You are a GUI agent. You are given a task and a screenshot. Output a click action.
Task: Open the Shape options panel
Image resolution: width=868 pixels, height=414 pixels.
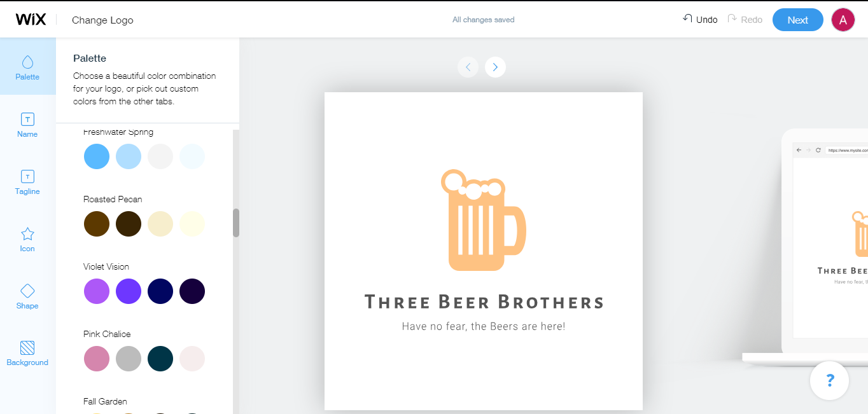[27, 296]
